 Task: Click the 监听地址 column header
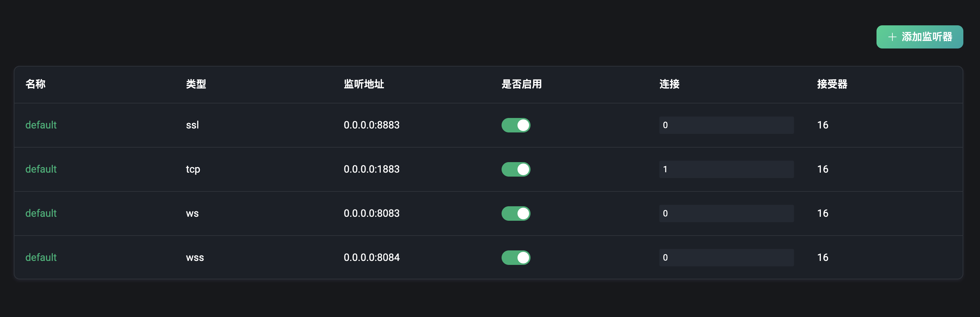point(364,84)
